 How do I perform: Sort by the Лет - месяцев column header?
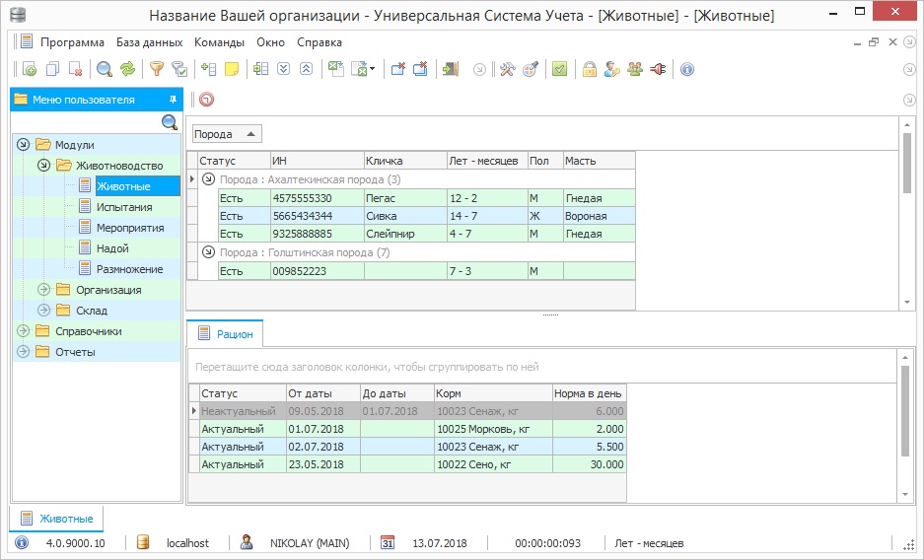(x=487, y=161)
